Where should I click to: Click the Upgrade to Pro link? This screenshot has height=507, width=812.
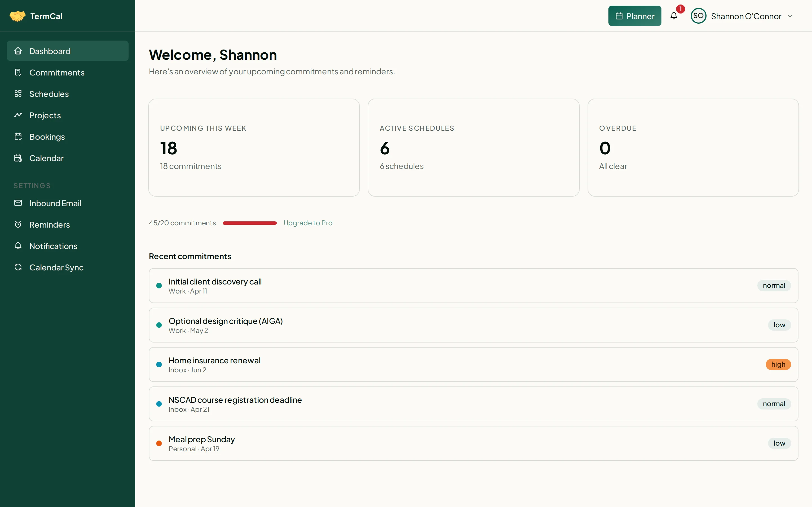coord(308,223)
